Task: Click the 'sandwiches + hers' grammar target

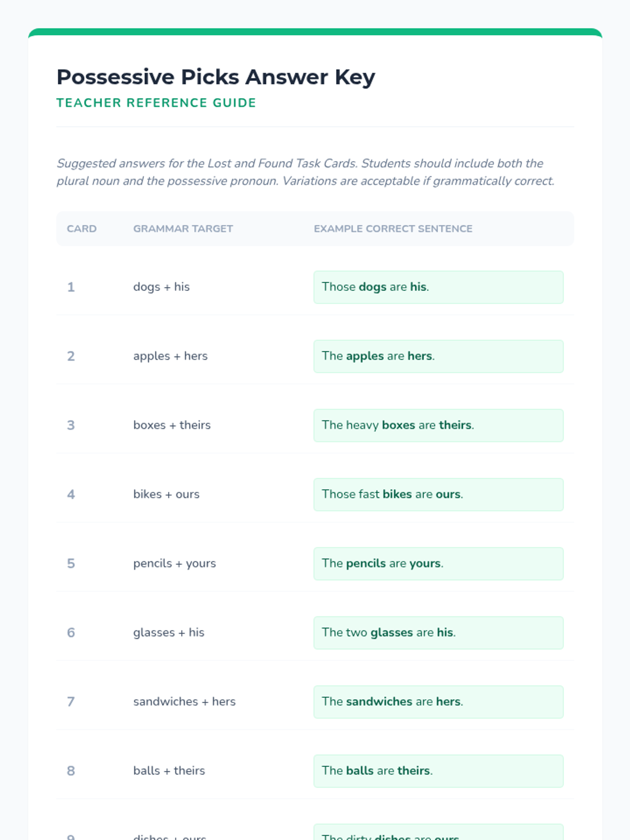Action: click(184, 702)
